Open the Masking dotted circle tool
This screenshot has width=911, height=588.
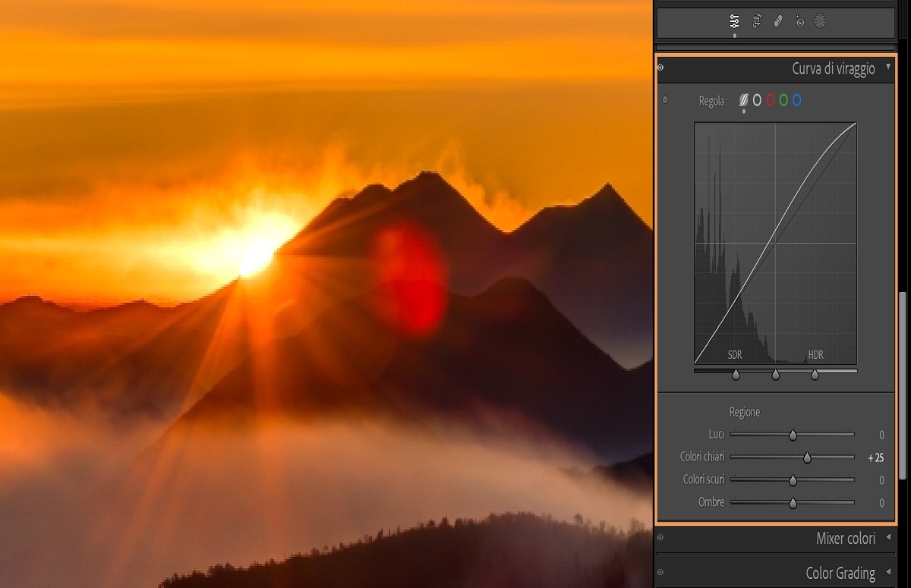820,22
